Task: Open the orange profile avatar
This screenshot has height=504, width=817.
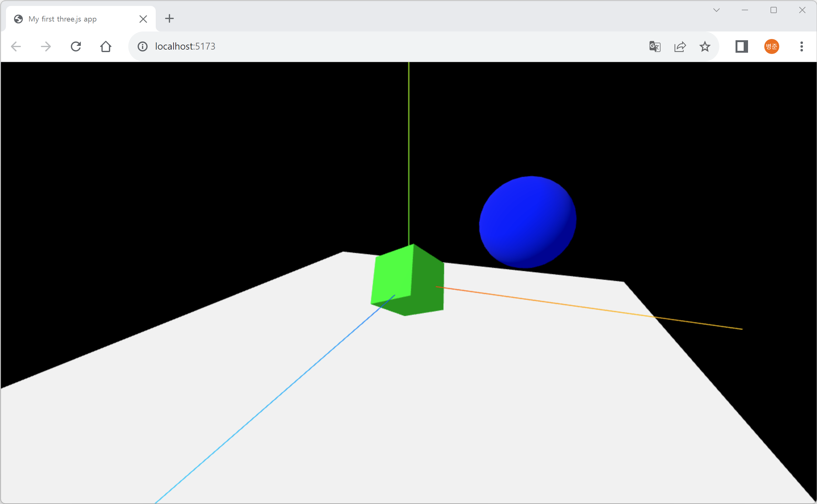Action: click(771, 46)
